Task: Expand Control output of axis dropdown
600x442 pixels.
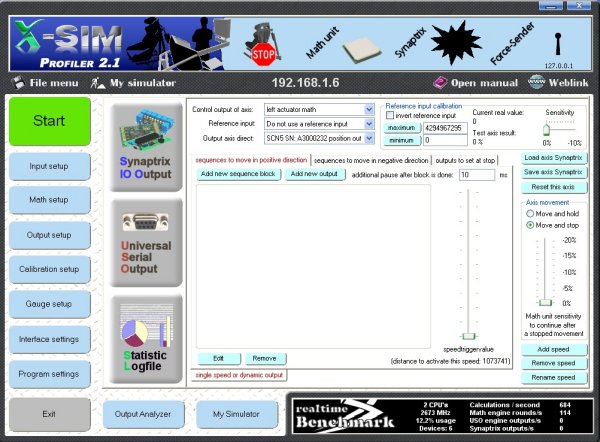Action: tap(369, 109)
